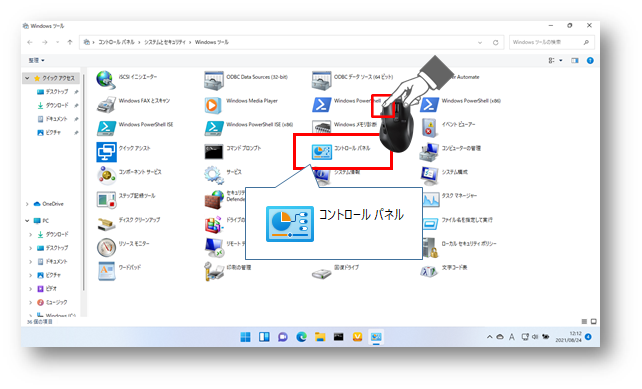
Task: Open the view options dropdown arrow
Action: pos(561,61)
